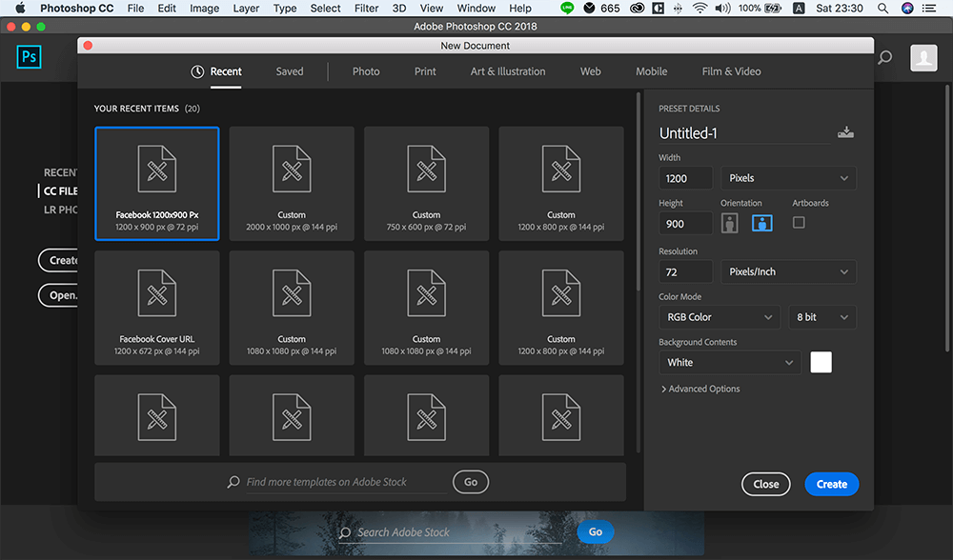Click the magnifier icon in Adobe Stock templates search
The image size is (953, 560).
click(233, 483)
